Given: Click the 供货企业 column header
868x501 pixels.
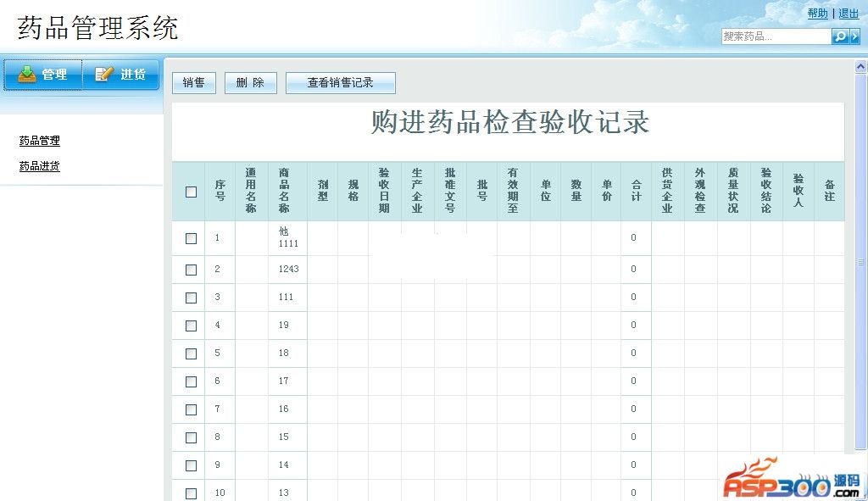Looking at the screenshot, I should coord(668,191).
